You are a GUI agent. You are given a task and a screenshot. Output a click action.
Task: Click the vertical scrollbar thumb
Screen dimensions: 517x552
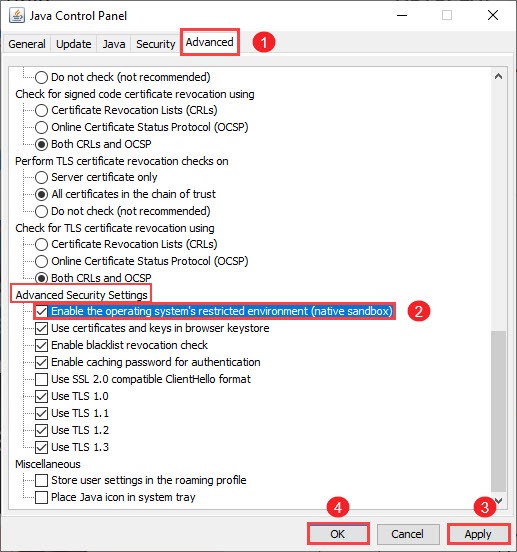coord(498,410)
